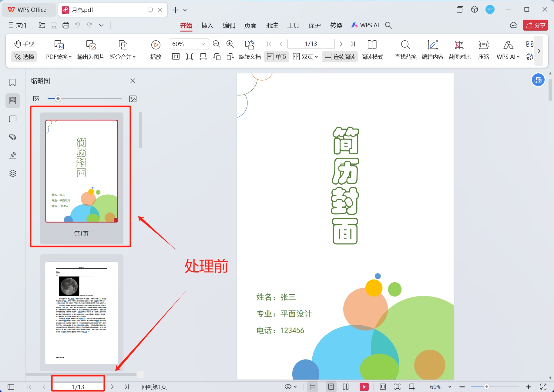This screenshot has height=392, width=554.
Task: Click the 分享 share button
Action: 535,25
